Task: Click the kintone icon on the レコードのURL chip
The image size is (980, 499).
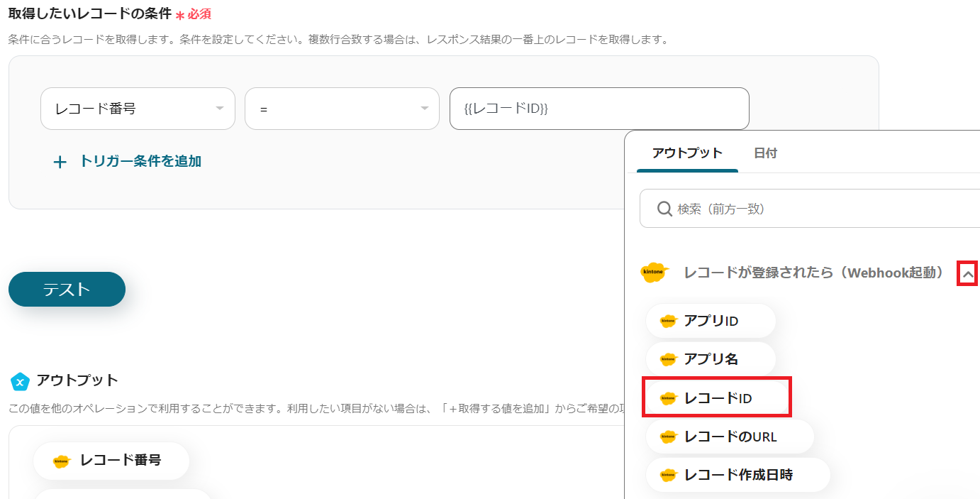Action: tap(669, 437)
